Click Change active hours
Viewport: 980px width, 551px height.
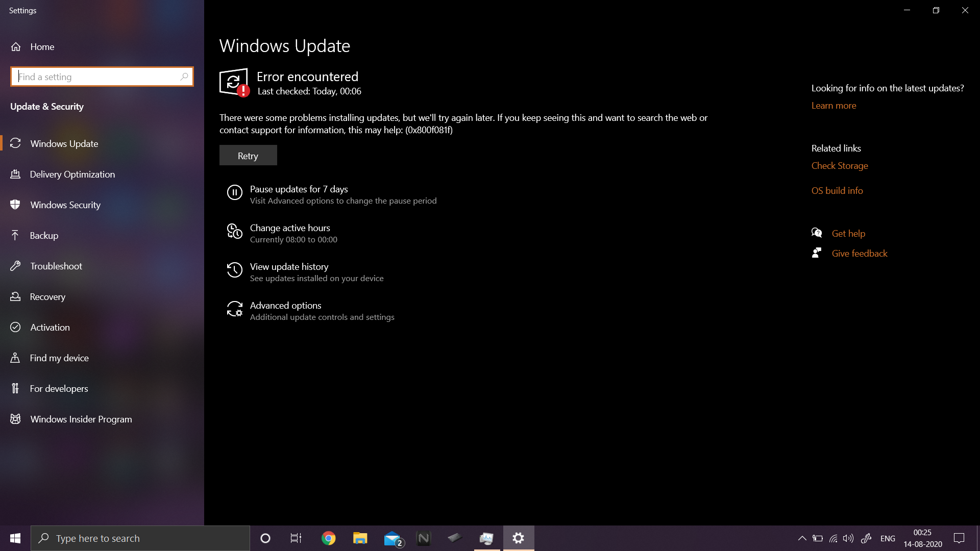pyautogui.click(x=290, y=228)
